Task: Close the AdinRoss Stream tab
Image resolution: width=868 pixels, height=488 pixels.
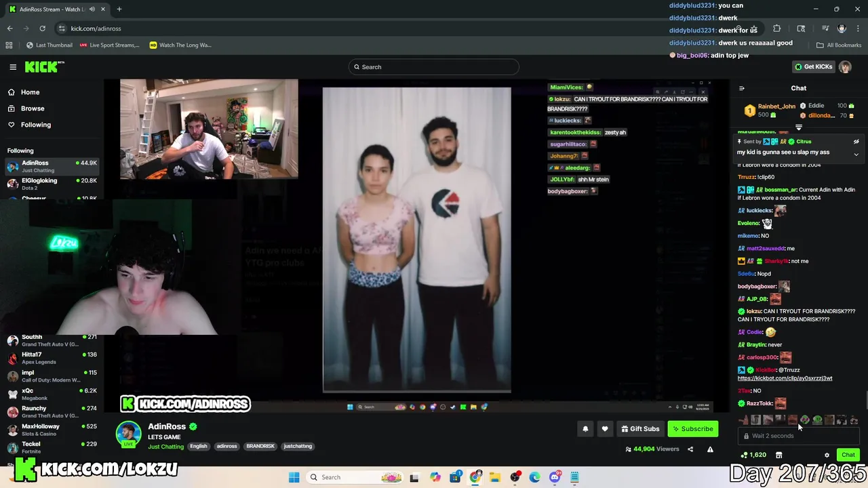Action: click(x=102, y=9)
